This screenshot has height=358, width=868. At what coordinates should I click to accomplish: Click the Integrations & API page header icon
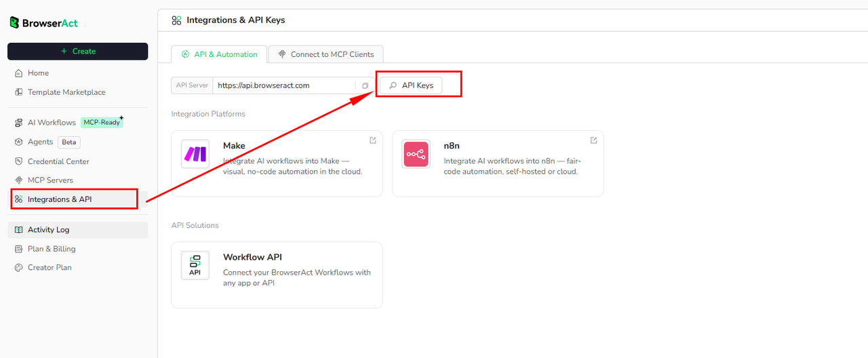click(176, 20)
